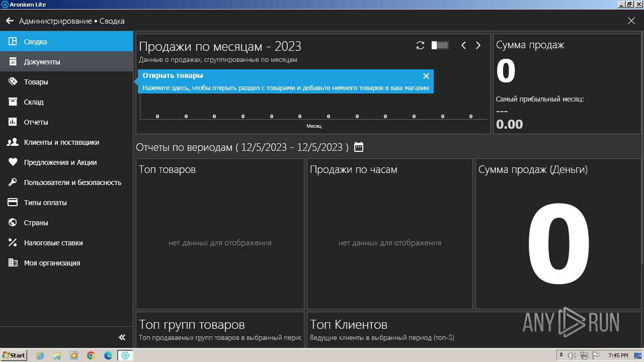This screenshot has width=644, height=362.
Task: Click the Документы list icon
Action: tap(13, 62)
